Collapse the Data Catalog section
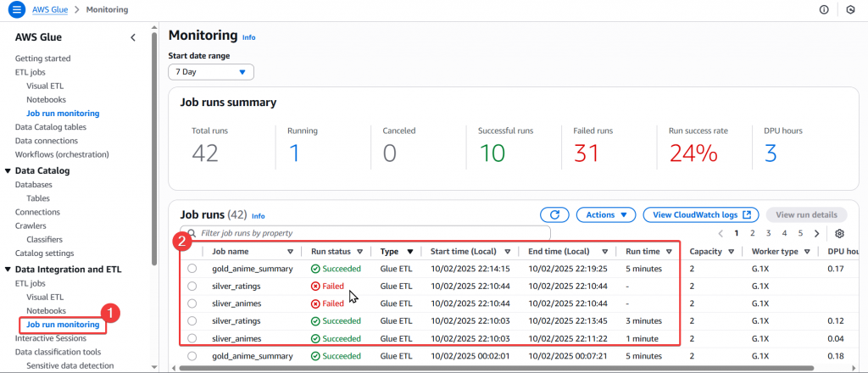Image resolution: width=868 pixels, height=373 pixels. pos(8,170)
